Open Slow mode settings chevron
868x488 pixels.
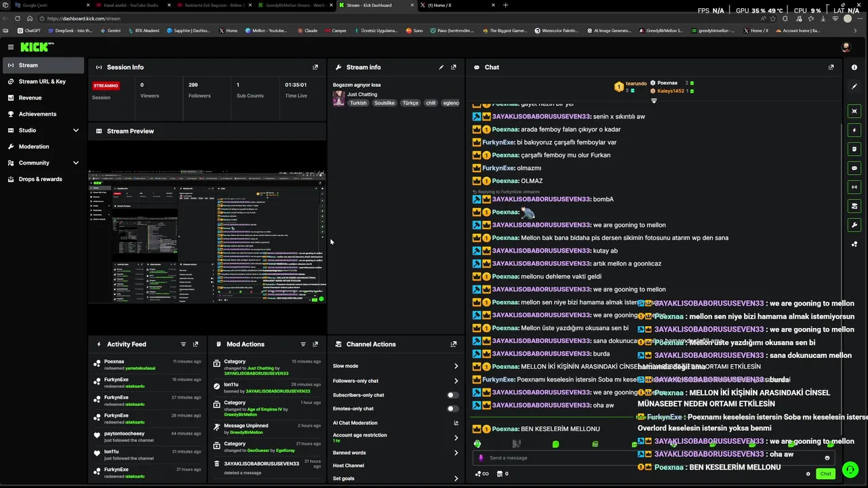(456, 366)
